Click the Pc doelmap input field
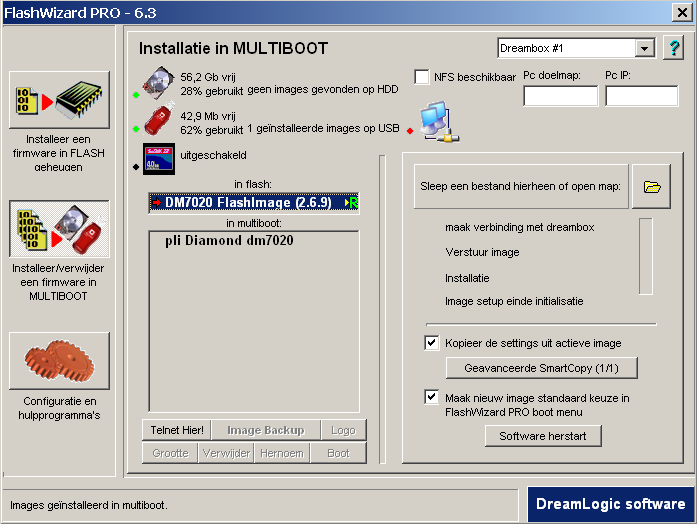 click(x=561, y=96)
